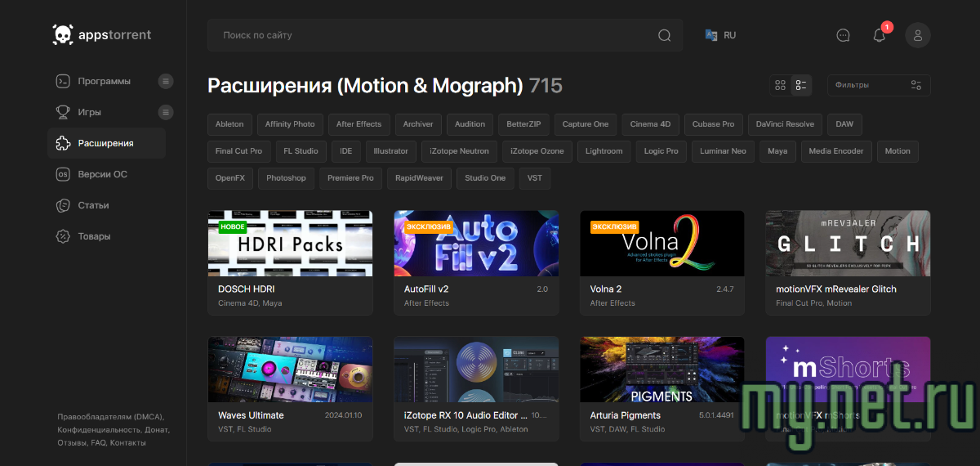Screen dimensions: 980x466
Task: Expand the Игры submenu
Action: (x=166, y=112)
